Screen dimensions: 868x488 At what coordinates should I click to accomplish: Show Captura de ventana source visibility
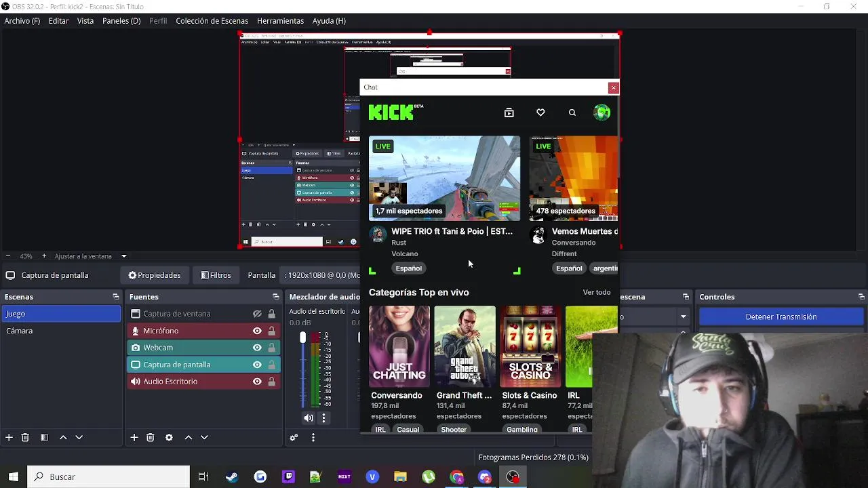pyautogui.click(x=257, y=314)
